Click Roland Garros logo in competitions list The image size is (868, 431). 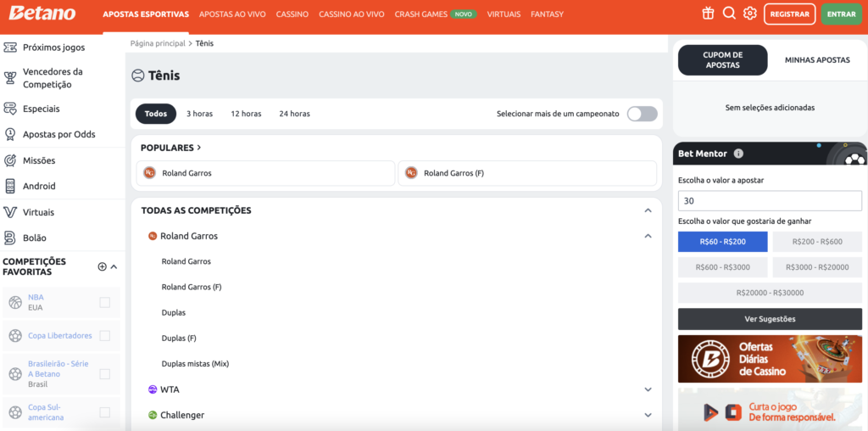tap(153, 236)
